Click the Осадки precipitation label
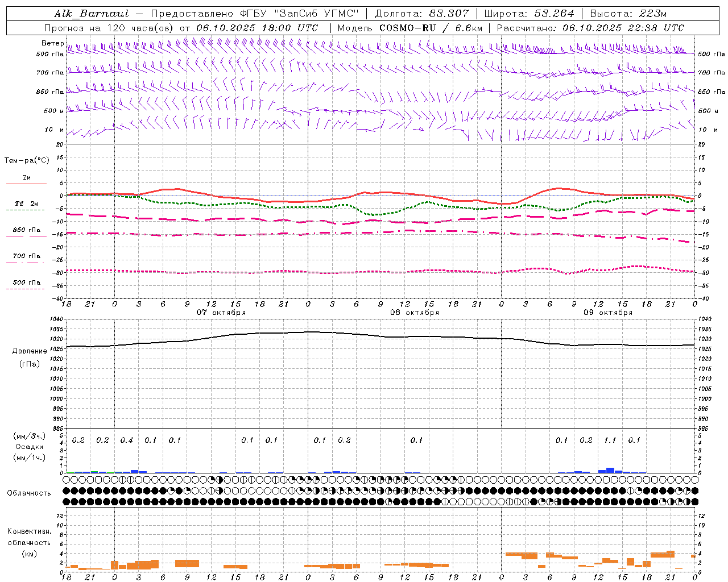 click(29, 447)
